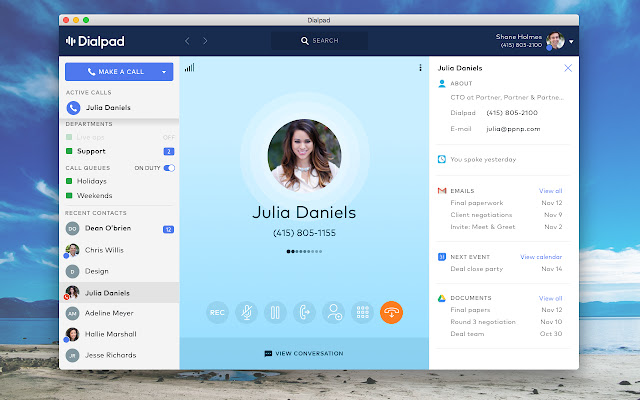640x400 pixels.
Task: Click Shane Holmes profile picture
Action: pyautogui.click(x=556, y=40)
